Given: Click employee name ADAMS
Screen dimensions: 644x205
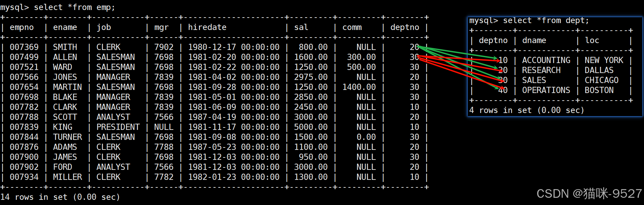Looking at the screenshot, I should [x=65, y=147].
